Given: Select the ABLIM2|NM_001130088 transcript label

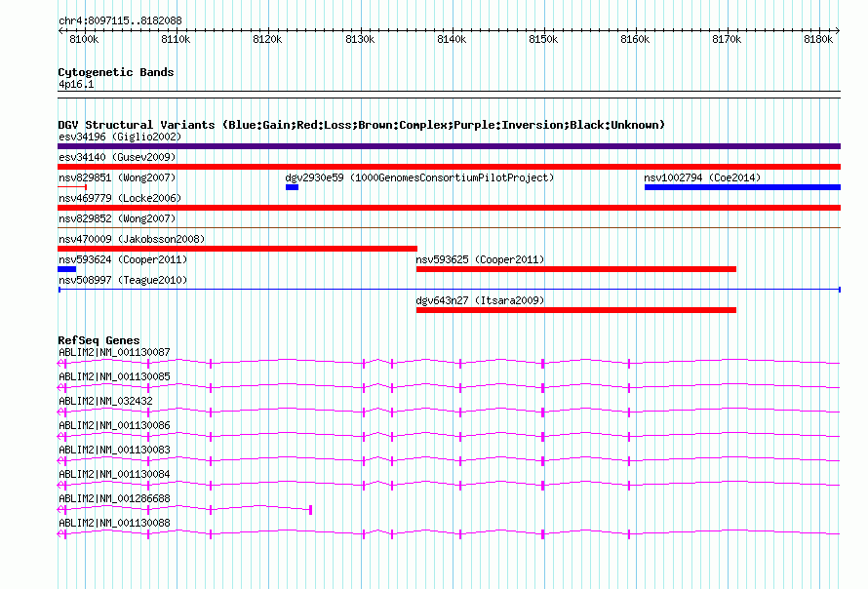Looking at the screenshot, I should tap(114, 523).
